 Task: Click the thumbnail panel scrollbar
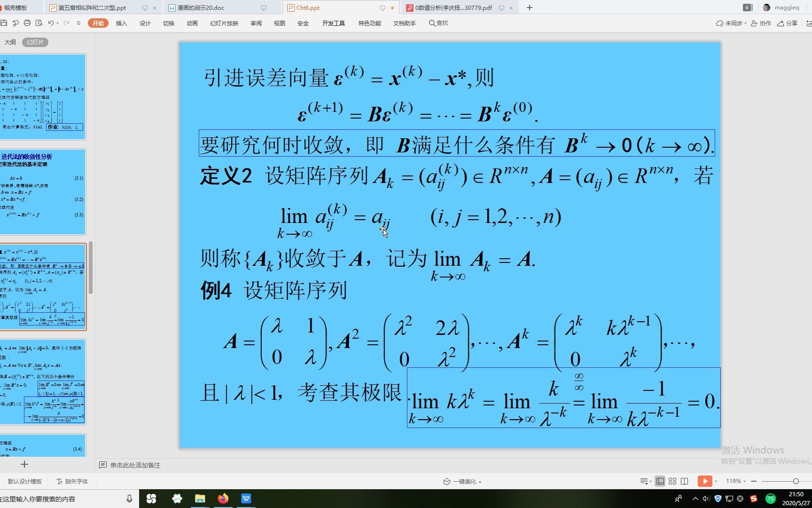pyautogui.click(x=91, y=268)
